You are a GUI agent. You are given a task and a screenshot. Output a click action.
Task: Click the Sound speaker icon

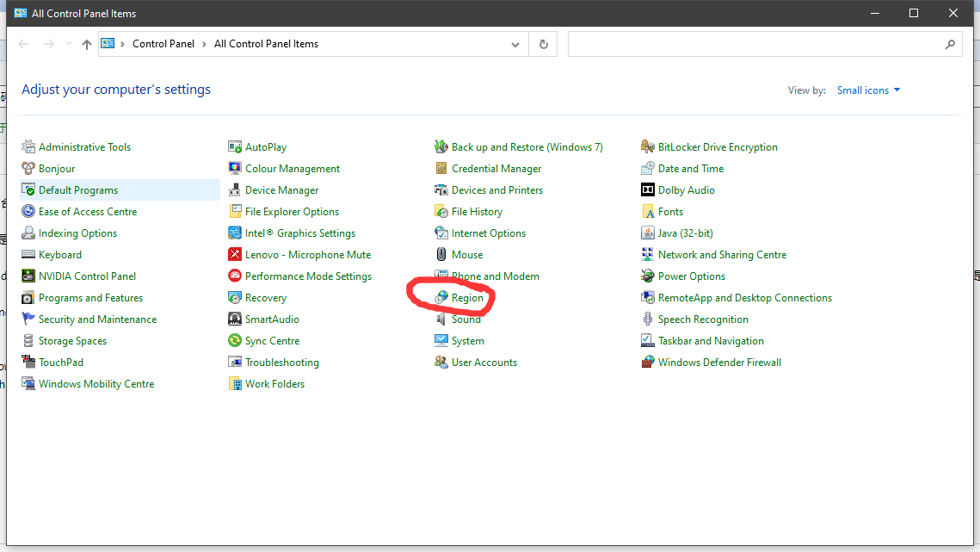441,319
